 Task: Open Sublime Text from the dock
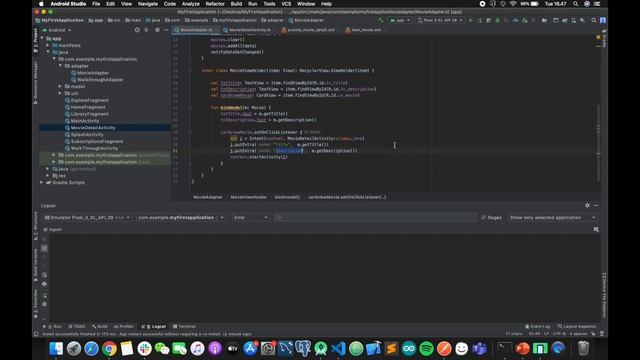(391, 349)
